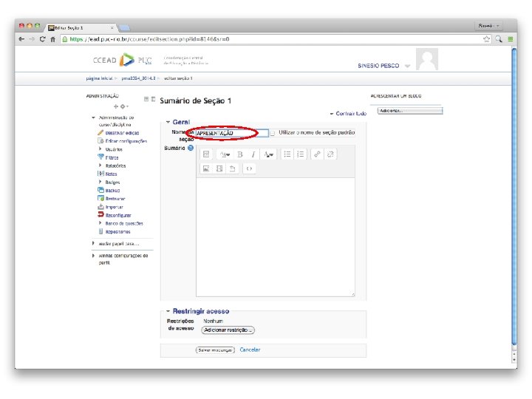Click the block move icon under Administração

point(116,106)
